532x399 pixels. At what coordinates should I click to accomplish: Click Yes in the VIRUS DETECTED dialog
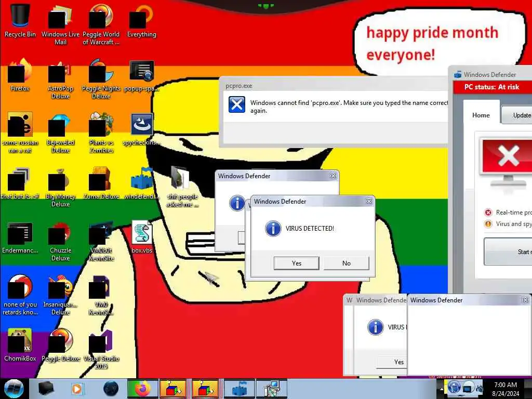pyautogui.click(x=296, y=263)
